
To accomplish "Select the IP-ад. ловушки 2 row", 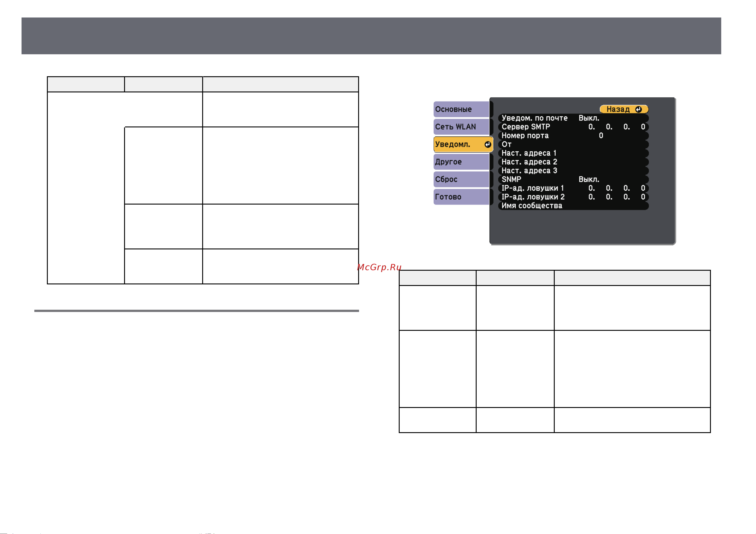I will tap(573, 197).
